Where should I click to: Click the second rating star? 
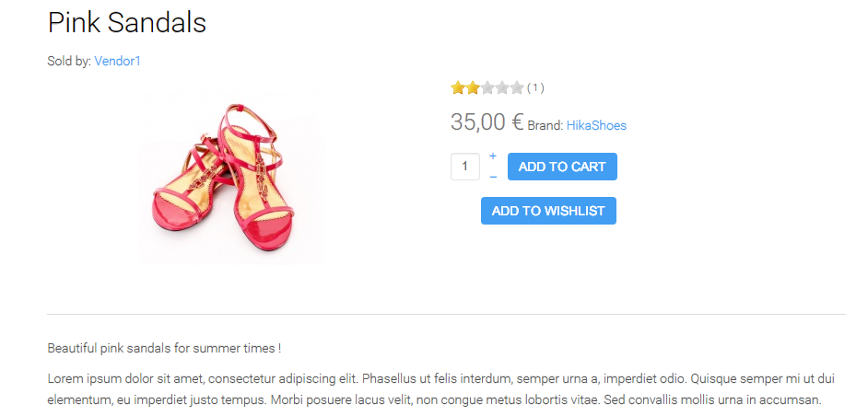[x=472, y=88]
